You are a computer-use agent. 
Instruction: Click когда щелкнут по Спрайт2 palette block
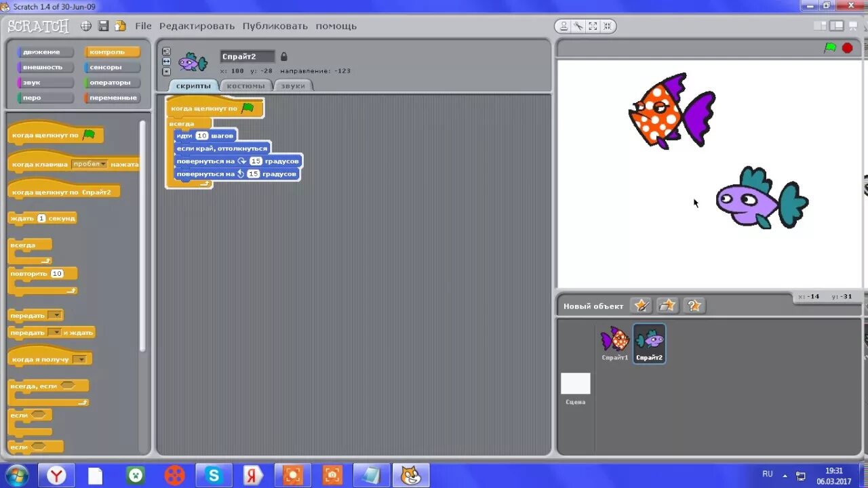tap(64, 192)
